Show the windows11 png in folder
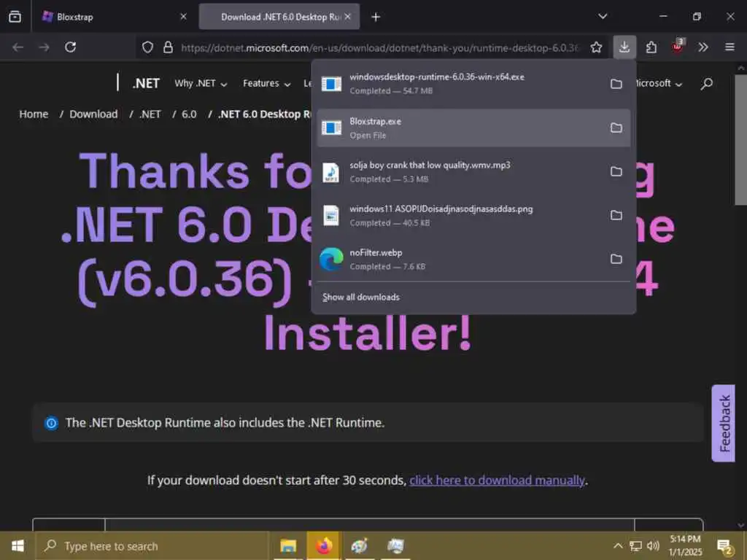 click(616, 215)
